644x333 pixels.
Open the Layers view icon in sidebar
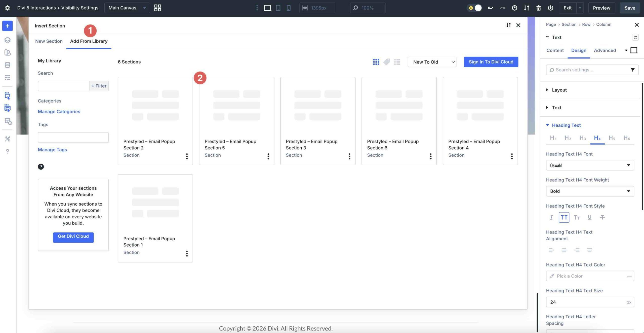pos(7,40)
